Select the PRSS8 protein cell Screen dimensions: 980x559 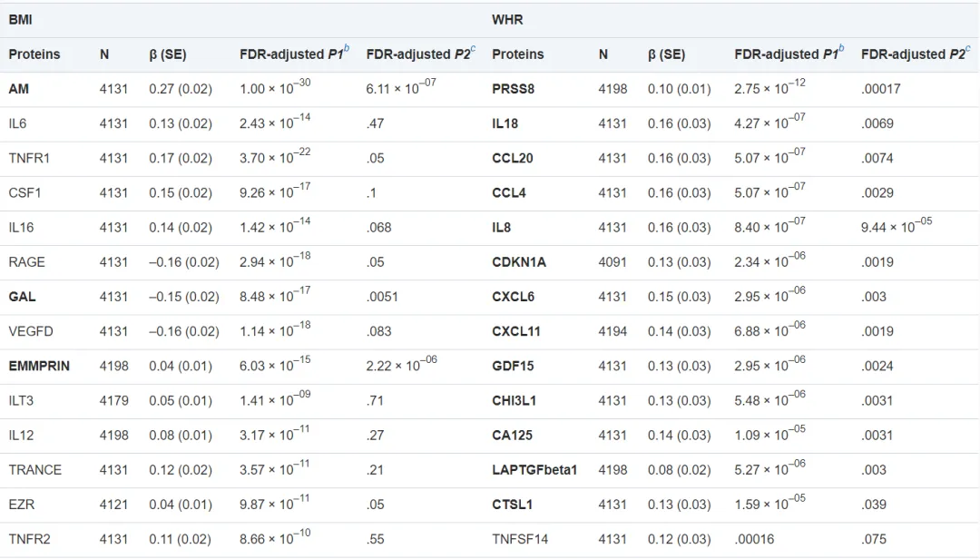pyautogui.click(x=512, y=89)
